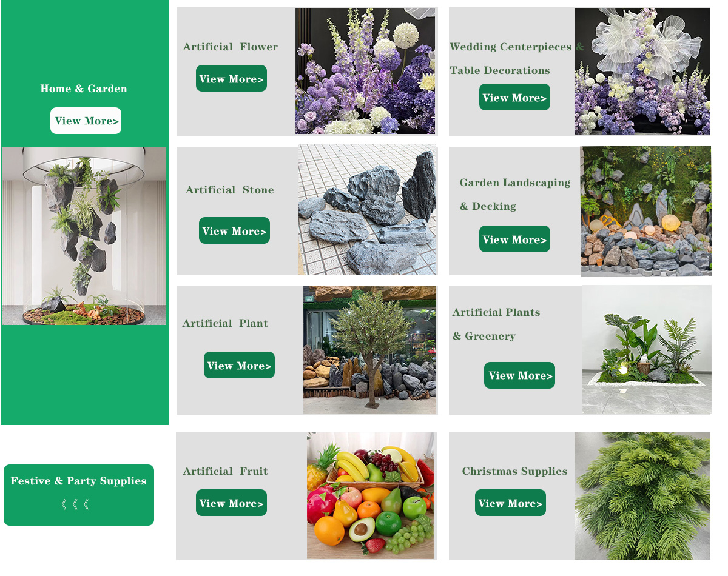Click View More under Wedding Centerpieces & Table Decorations

tap(514, 97)
